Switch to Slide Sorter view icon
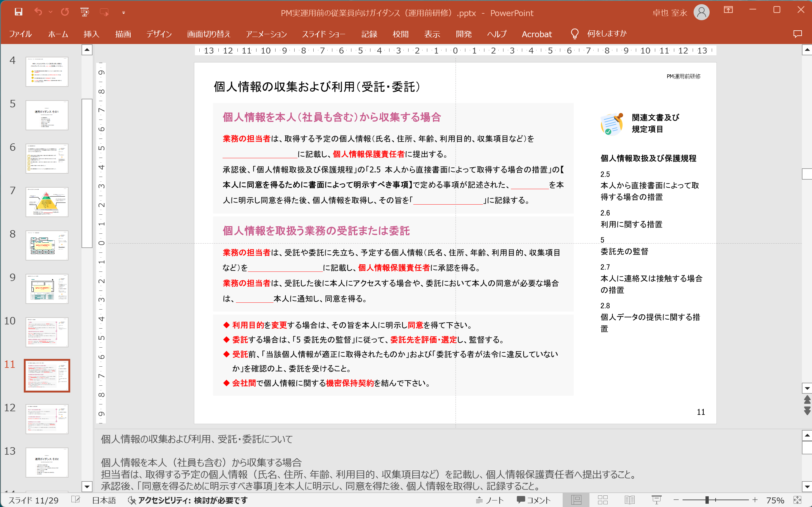 coord(603,500)
